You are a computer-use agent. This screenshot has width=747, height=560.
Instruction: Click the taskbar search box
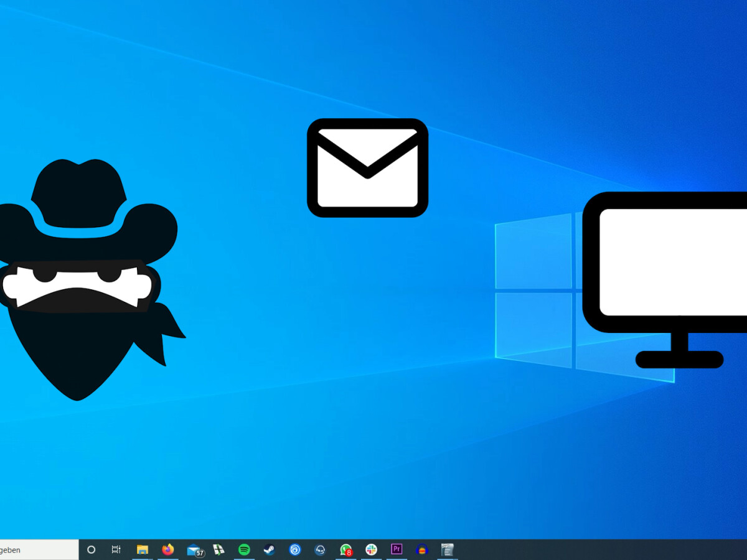(39, 549)
